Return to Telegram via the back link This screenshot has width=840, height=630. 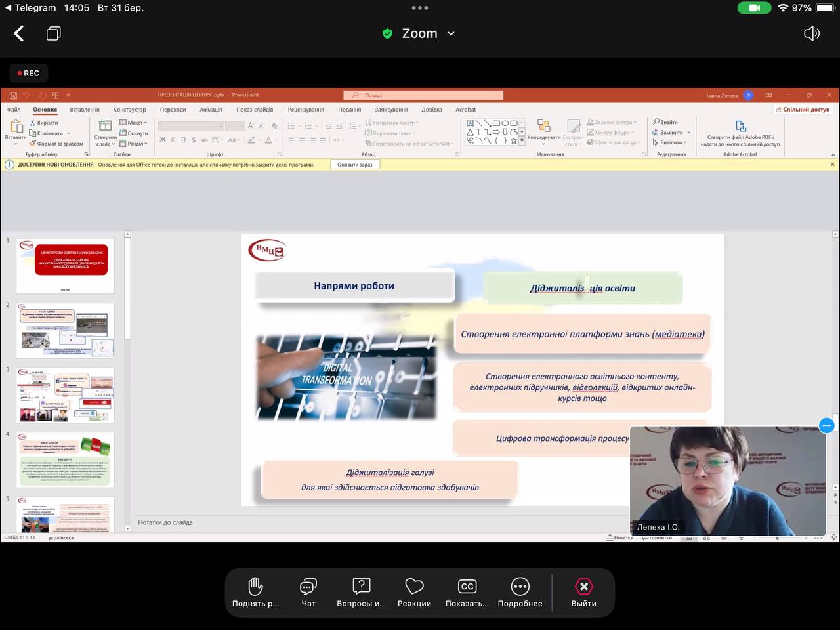coord(30,8)
